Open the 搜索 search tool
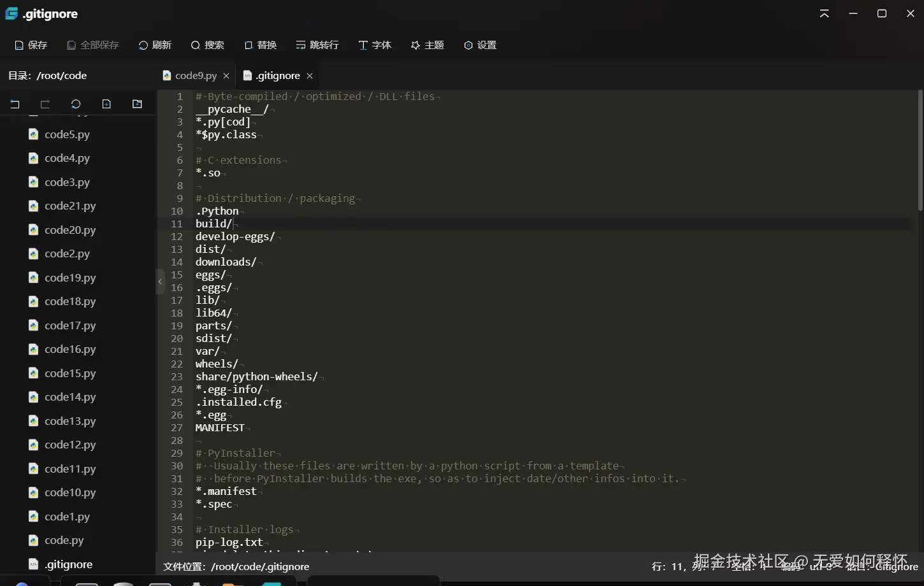 pos(207,45)
